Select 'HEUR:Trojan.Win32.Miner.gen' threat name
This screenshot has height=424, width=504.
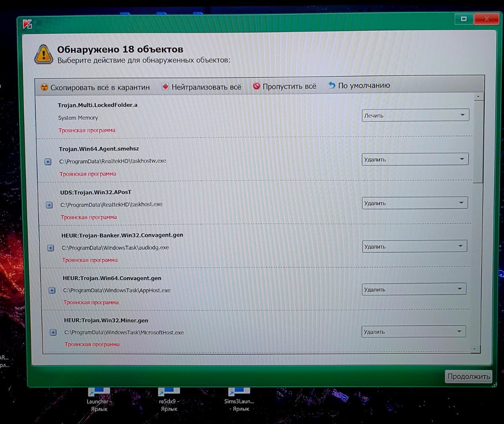(106, 320)
